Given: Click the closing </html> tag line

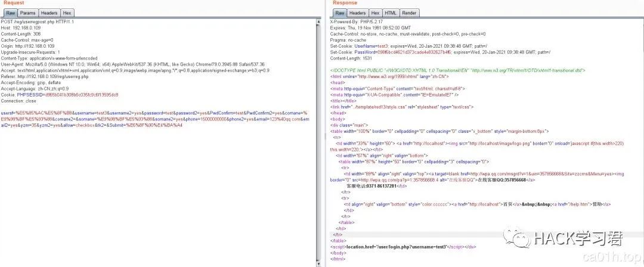Looking at the screenshot, I should coord(338,259).
